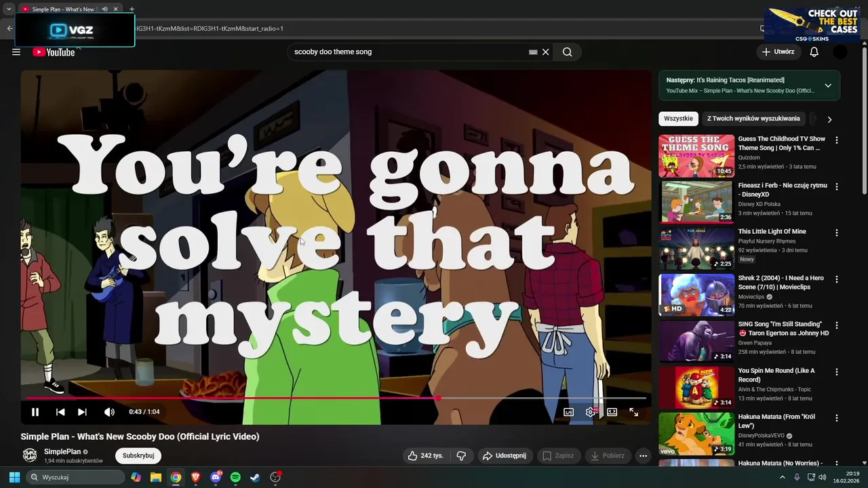
Task: Run search with the magnifier button
Action: 568,52
